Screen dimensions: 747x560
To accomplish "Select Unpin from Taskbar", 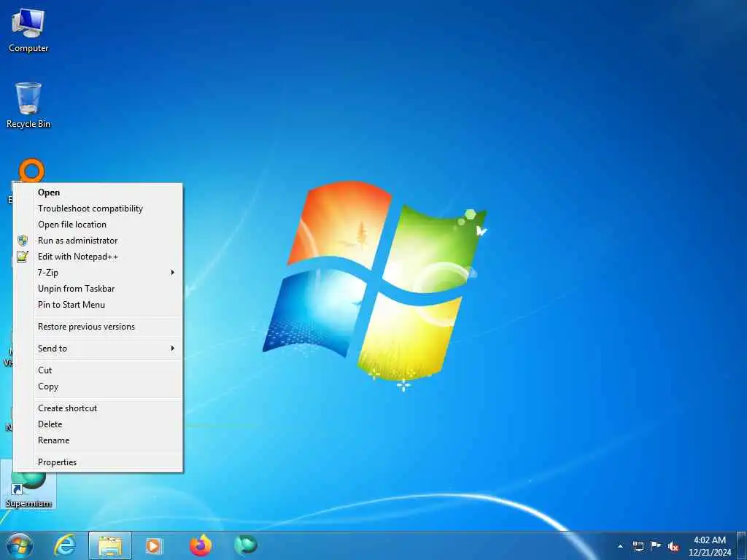I will [x=98, y=289].
